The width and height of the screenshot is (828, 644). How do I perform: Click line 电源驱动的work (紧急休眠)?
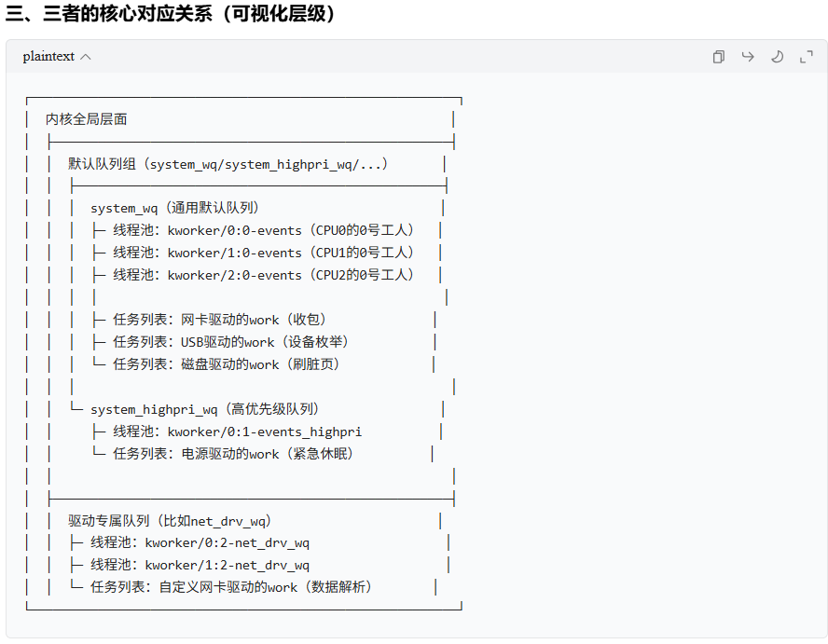(x=233, y=454)
